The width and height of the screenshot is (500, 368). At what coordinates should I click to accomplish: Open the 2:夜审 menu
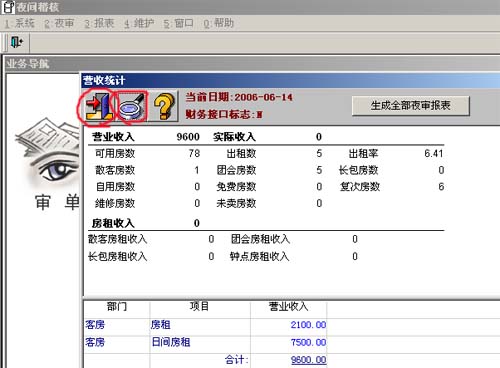point(59,23)
